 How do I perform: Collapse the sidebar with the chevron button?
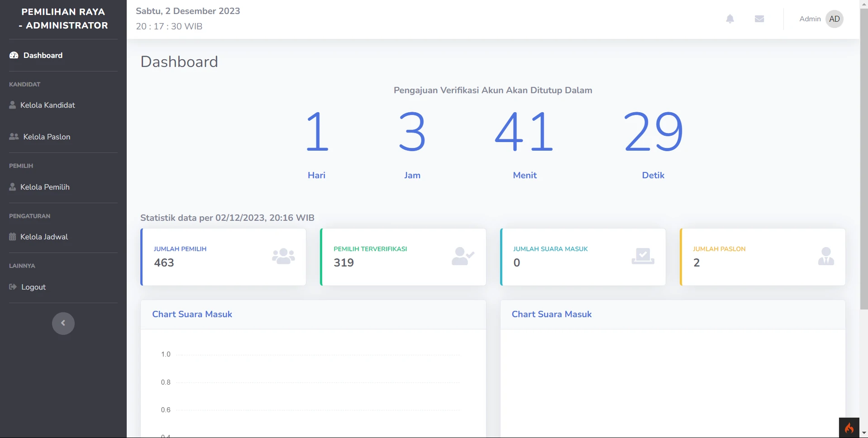click(63, 323)
